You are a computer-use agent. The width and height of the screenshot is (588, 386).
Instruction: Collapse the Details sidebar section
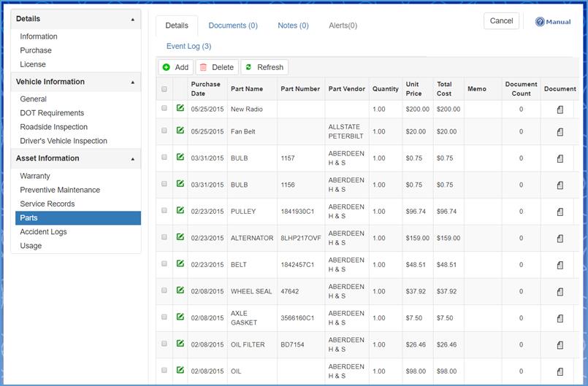tap(132, 20)
